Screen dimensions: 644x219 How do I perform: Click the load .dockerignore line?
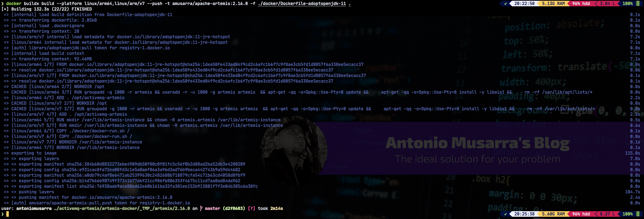pos(44,26)
